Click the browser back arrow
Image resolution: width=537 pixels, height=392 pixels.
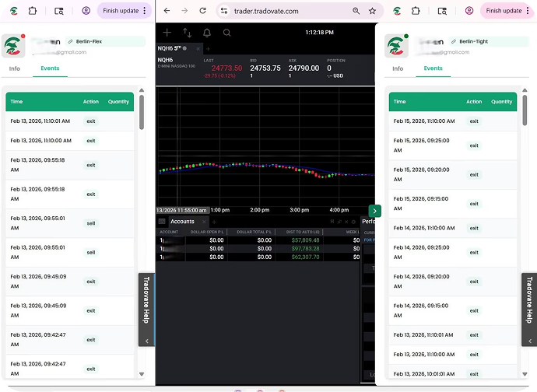click(167, 11)
